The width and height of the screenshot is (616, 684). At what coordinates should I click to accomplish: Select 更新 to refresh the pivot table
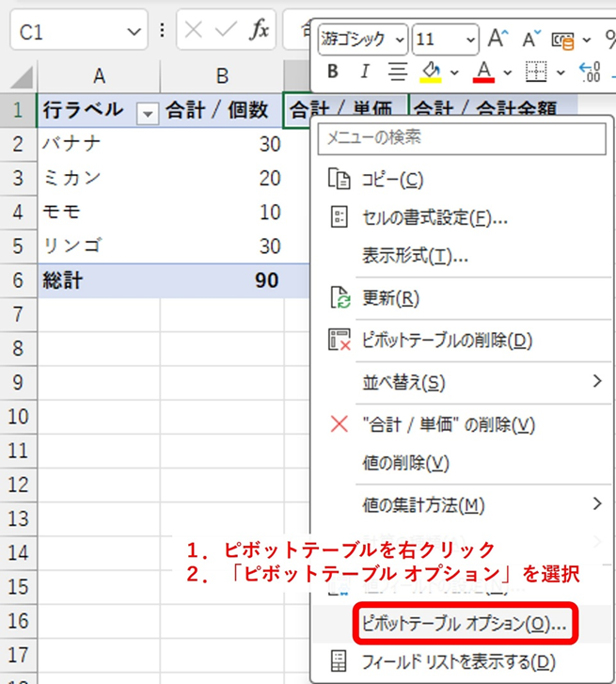coord(390,298)
